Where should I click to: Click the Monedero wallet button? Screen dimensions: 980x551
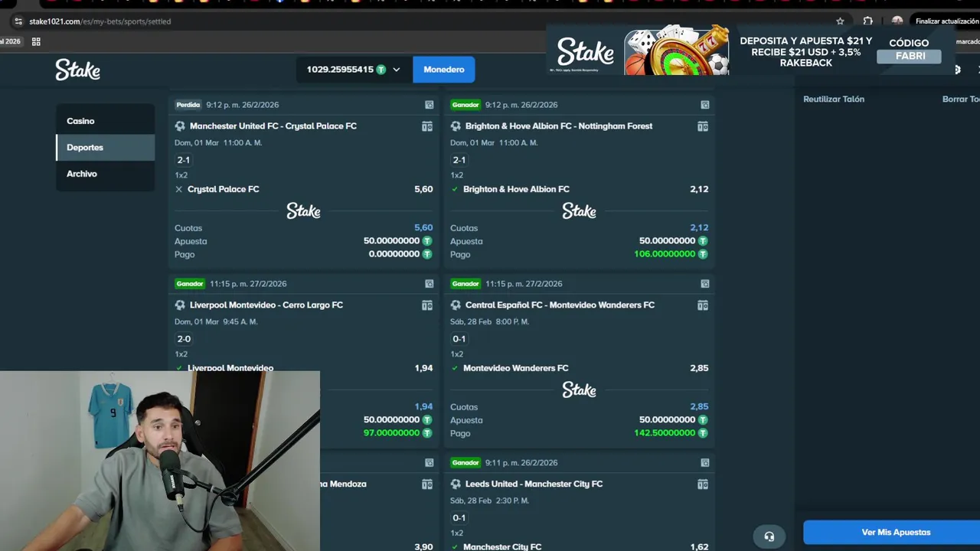pos(443,70)
